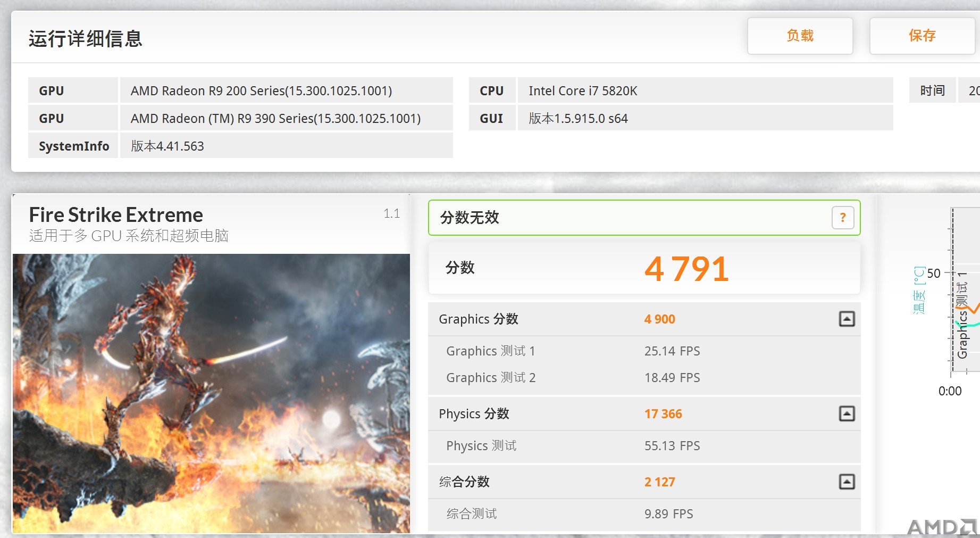The width and height of the screenshot is (980, 538).
Task: Click the SystemInfo label cell
Action: (x=73, y=146)
